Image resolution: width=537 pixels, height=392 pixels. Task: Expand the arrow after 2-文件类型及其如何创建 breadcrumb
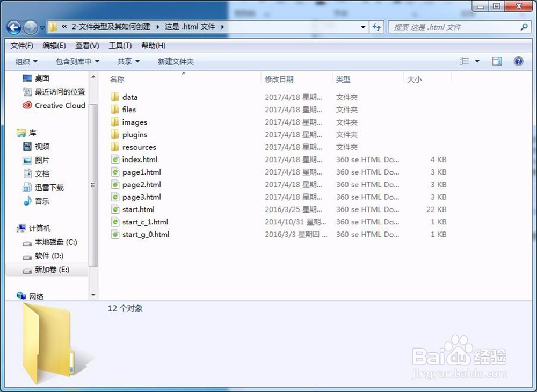coord(157,27)
